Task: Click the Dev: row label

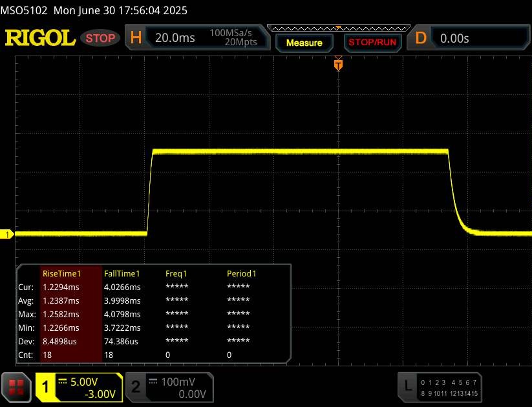Action: [x=26, y=341]
